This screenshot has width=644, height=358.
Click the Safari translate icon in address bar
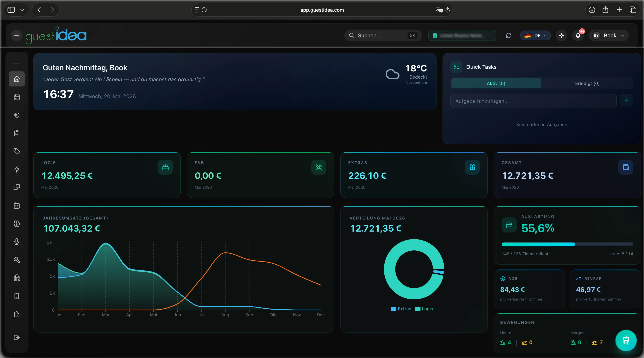[439, 10]
